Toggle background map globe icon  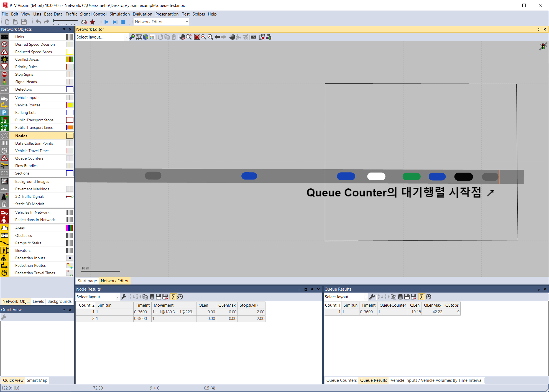point(145,37)
